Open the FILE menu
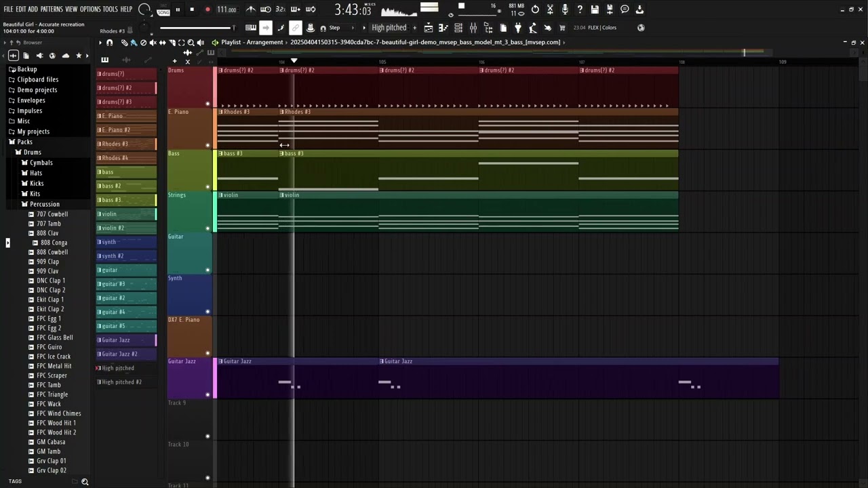The width and height of the screenshot is (868, 488). (9, 9)
